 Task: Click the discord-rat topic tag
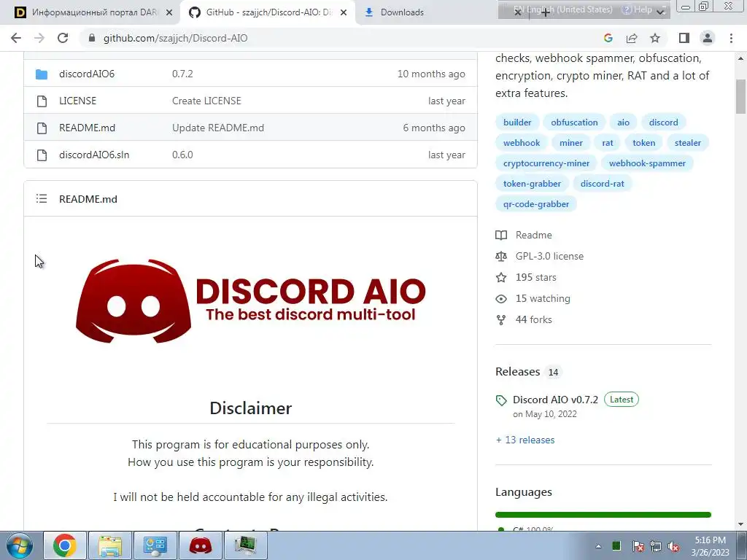pos(602,184)
